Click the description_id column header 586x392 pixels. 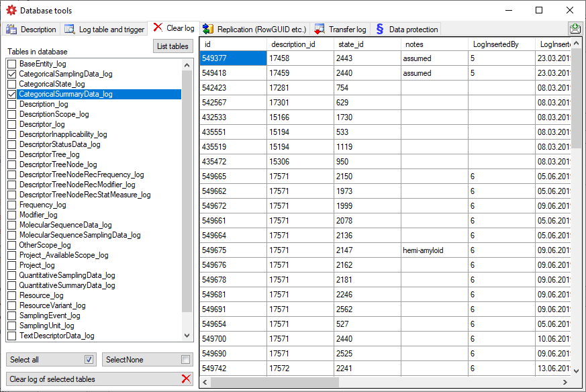[x=300, y=44]
